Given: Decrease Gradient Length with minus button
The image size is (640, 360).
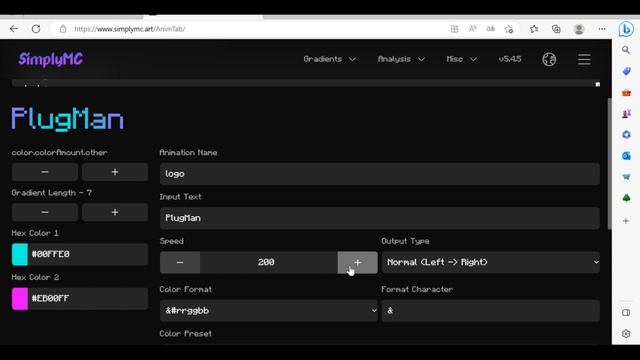Looking at the screenshot, I should point(45,212).
